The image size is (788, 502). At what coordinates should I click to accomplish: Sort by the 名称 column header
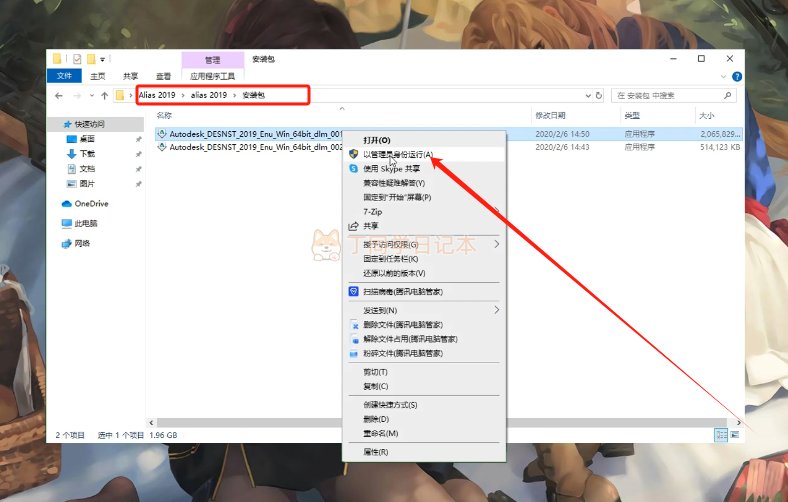(x=164, y=116)
